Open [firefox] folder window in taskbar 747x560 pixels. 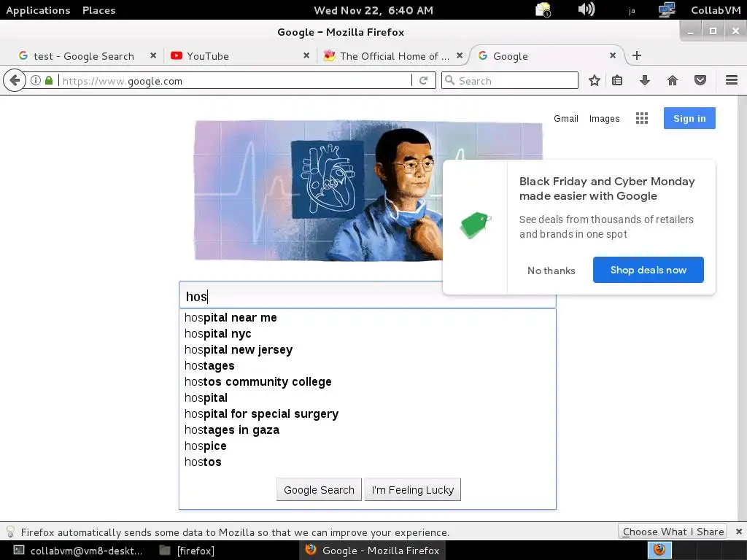pos(187,551)
